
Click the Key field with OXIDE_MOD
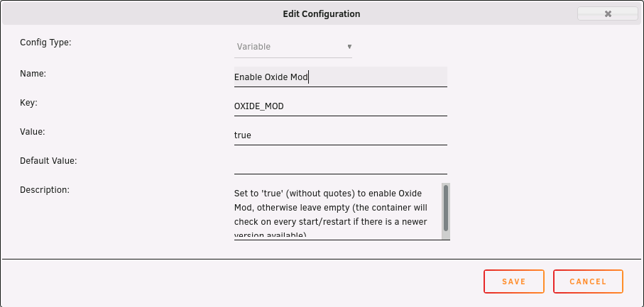click(x=341, y=106)
